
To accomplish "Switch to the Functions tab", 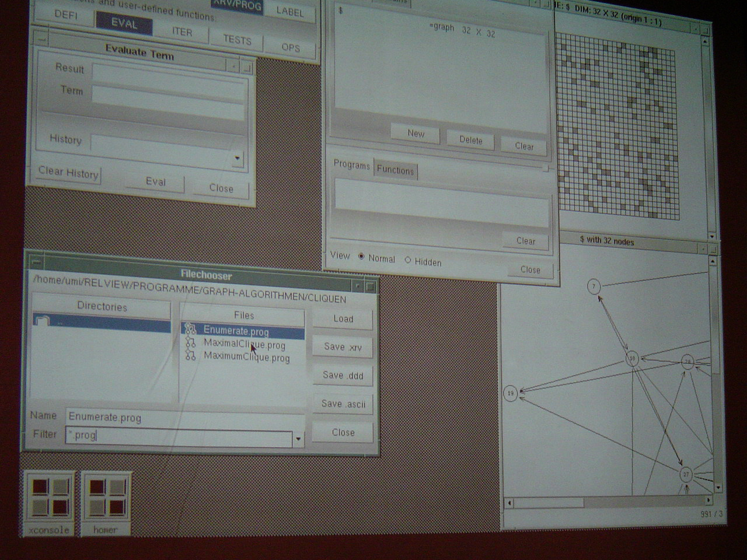I will pyautogui.click(x=395, y=170).
